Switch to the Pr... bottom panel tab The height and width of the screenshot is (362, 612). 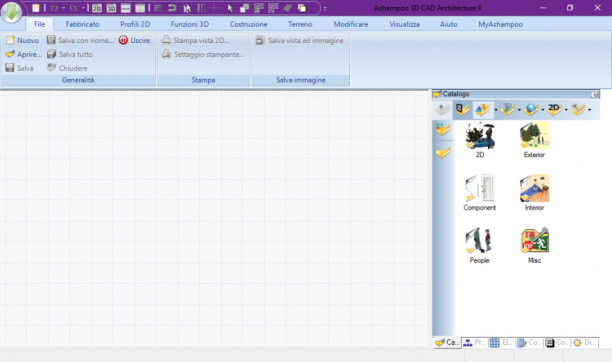click(474, 342)
